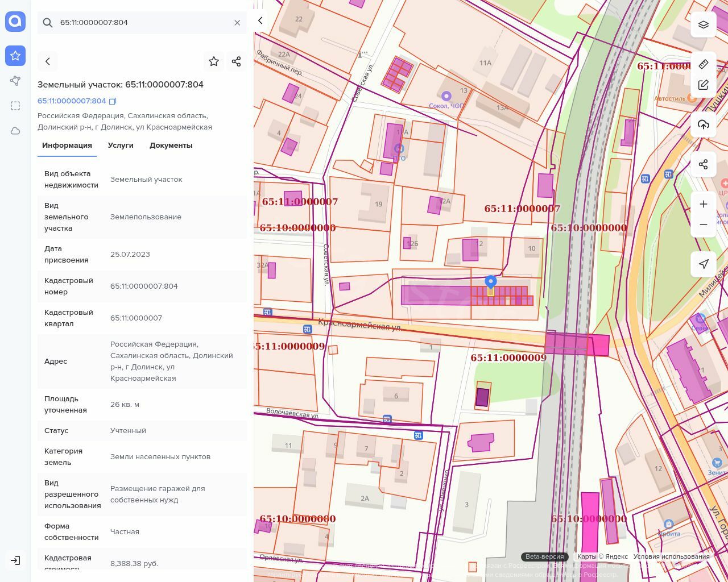Select the dashed rectangle area tool

(15, 106)
